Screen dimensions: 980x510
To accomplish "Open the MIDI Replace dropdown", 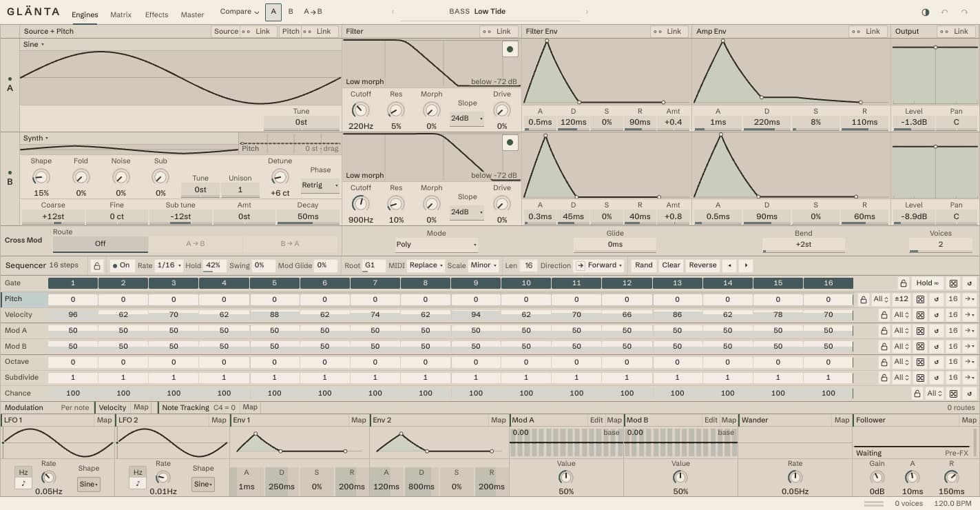I will (x=426, y=265).
